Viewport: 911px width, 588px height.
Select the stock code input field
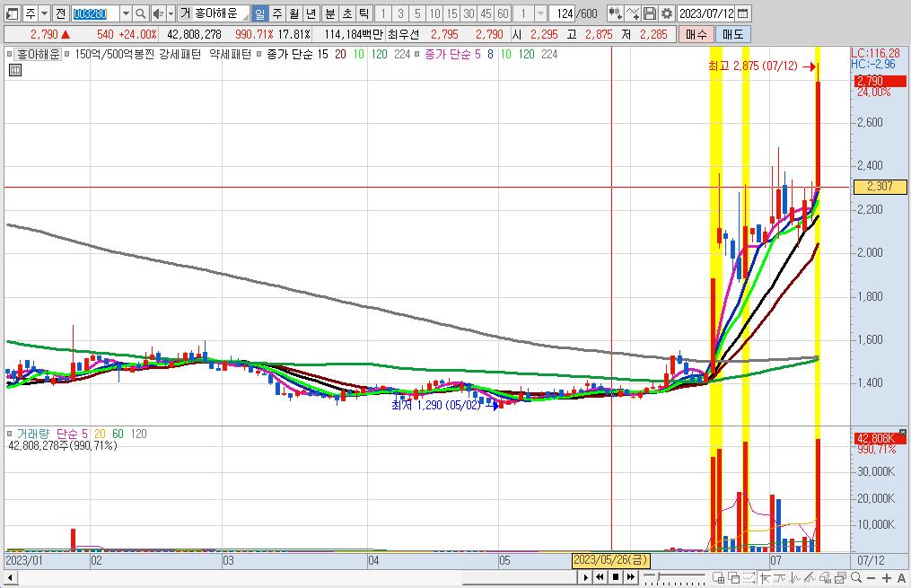96,13
